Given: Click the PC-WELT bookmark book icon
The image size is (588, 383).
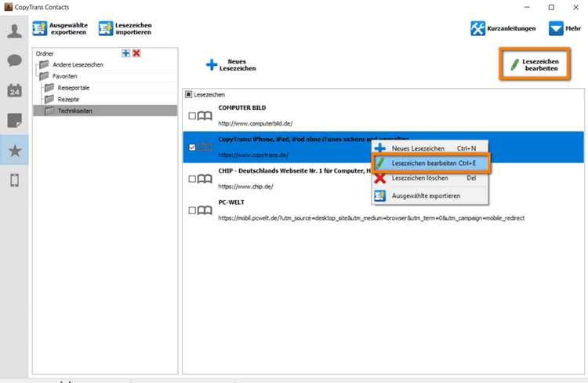Looking at the screenshot, I should 205,210.
